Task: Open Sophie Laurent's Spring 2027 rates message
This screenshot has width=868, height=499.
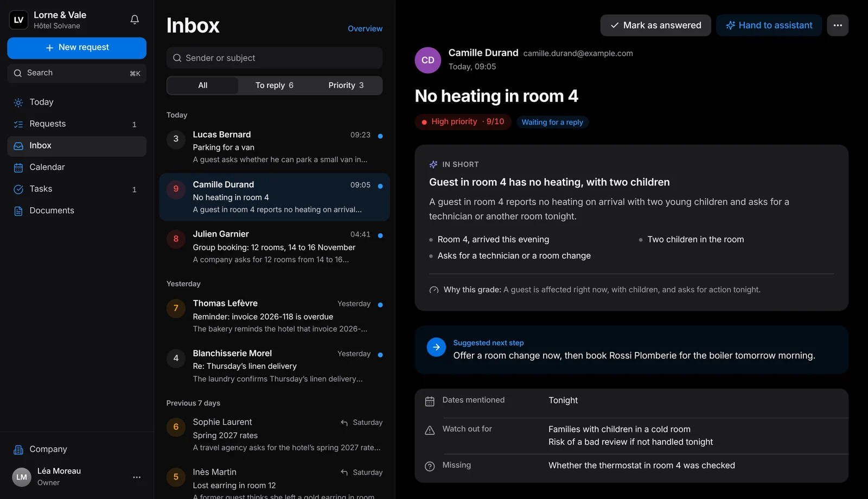Action: tap(275, 435)
